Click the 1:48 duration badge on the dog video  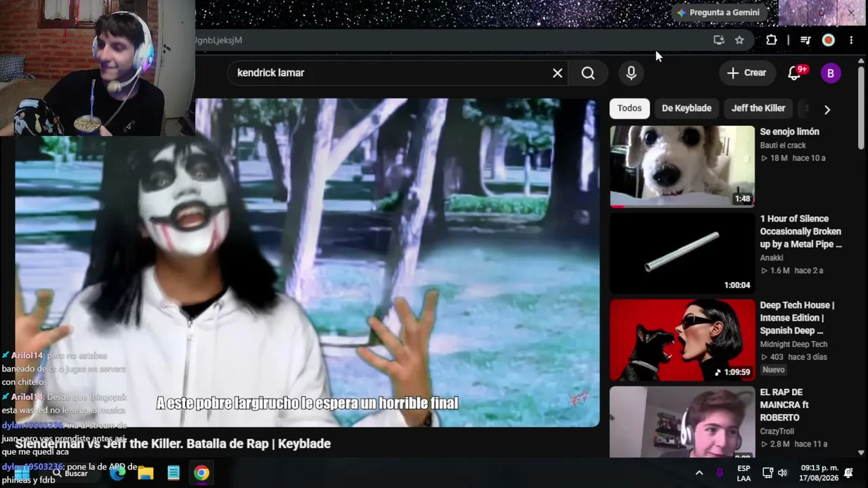[743, 199]
